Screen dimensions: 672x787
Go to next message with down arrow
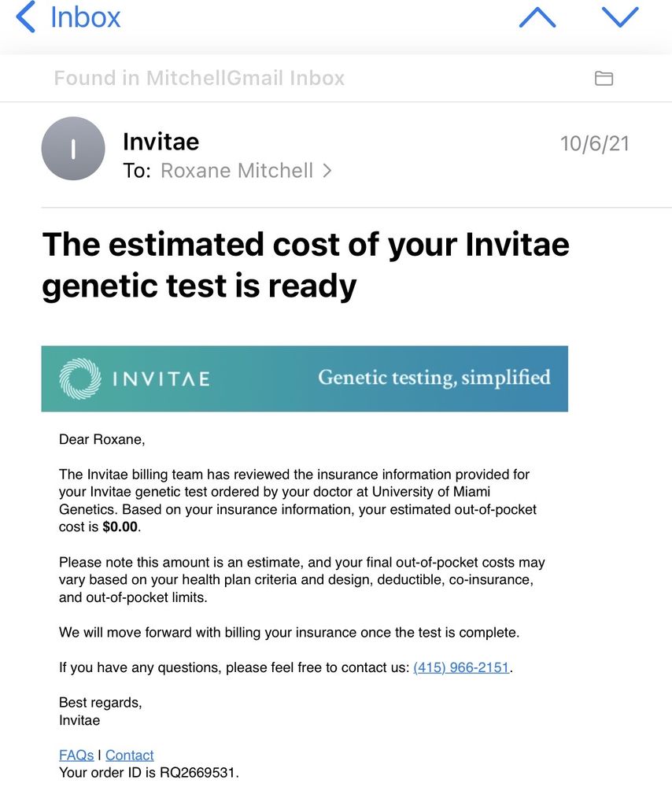pyautogui.click(x=620, y=17)
